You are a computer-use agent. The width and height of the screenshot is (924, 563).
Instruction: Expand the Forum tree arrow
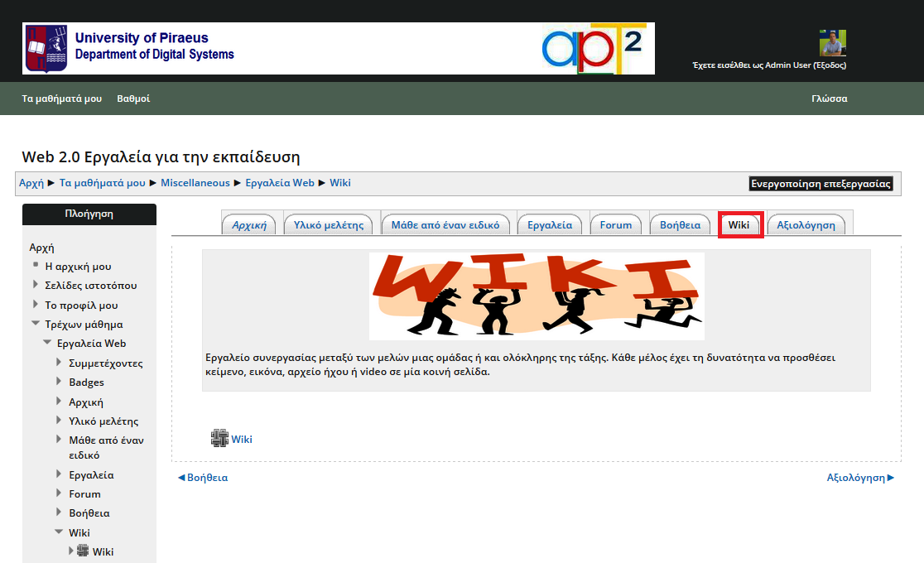coord(59,493)
